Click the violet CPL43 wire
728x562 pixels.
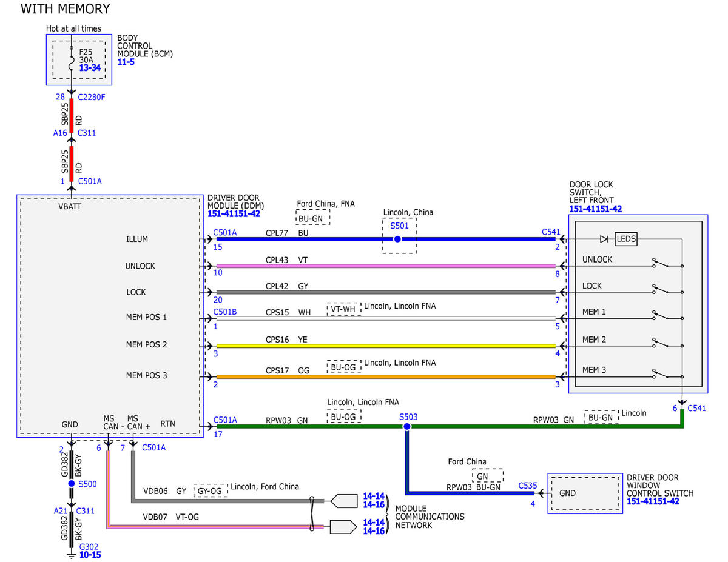(x=386, y=266)
